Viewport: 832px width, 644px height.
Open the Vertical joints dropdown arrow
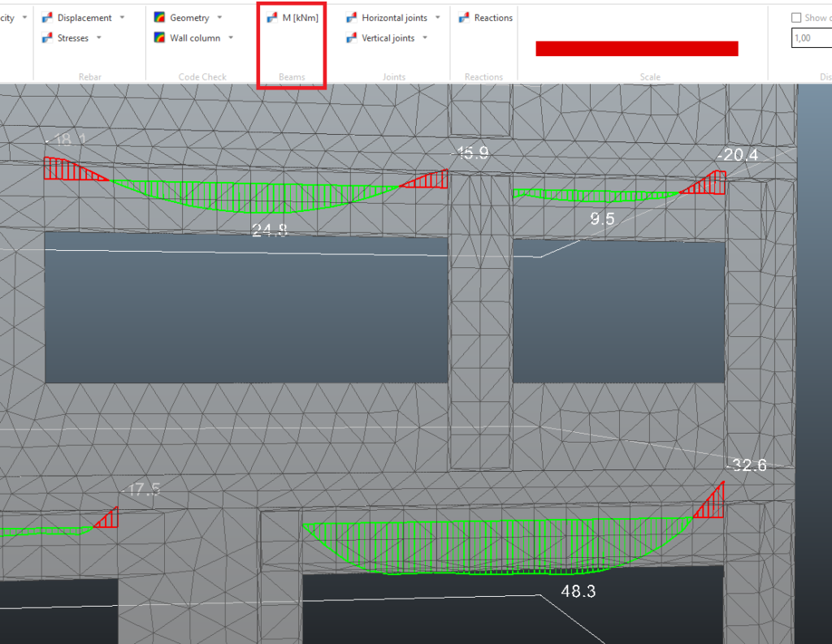pos(425,38)
